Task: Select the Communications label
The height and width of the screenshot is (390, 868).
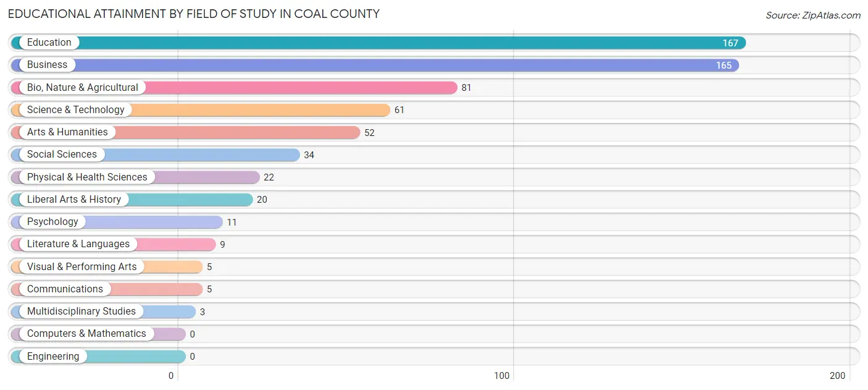Action: [x=65, y=289]
